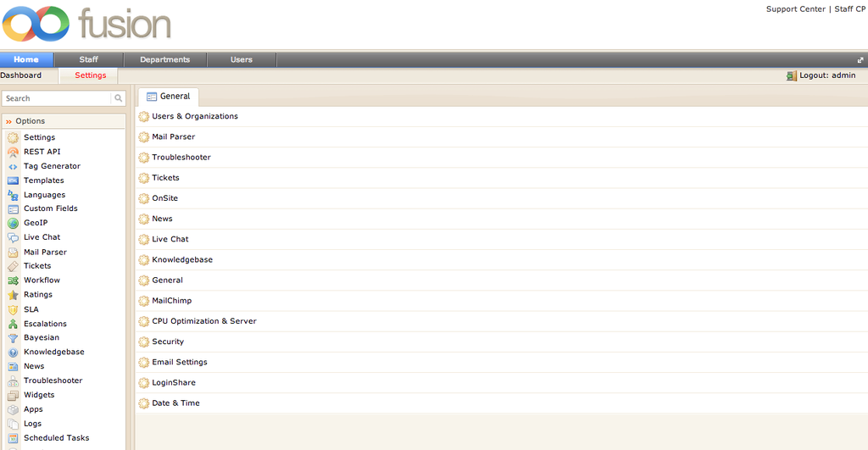This screenshot has height=450, width=868.
Task: Expand Users & Organizations settings group
Action: [194, 116]
